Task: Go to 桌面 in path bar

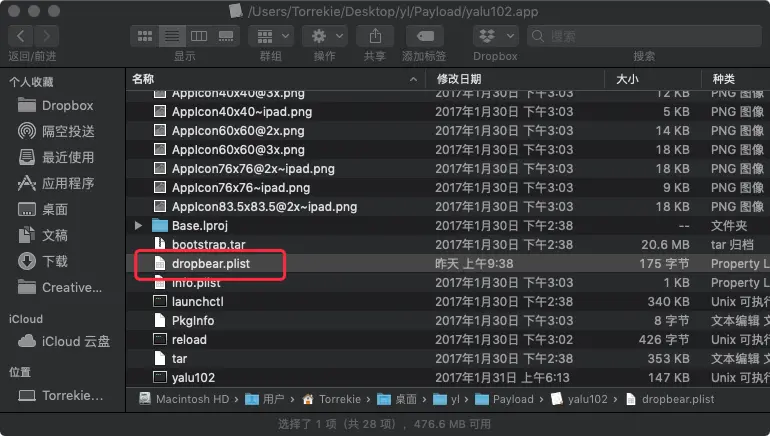Action: tap(397, 399)
